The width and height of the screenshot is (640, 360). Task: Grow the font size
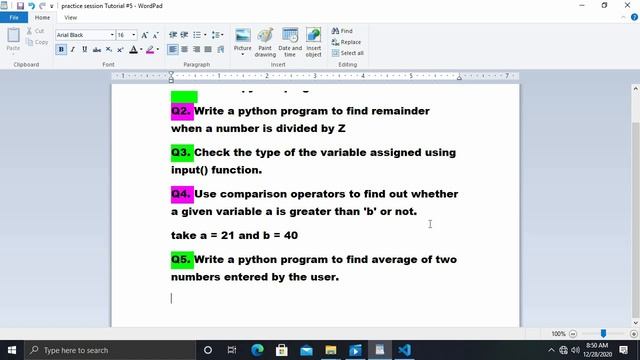(144, 35)
